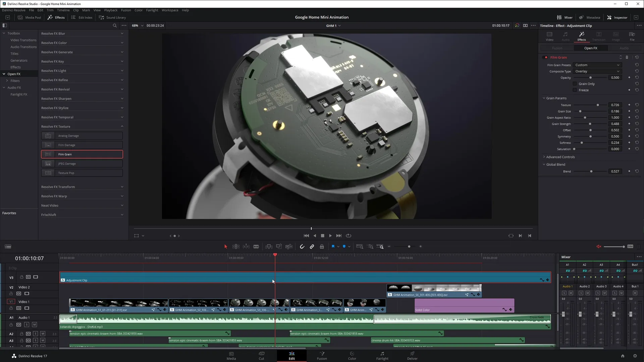
Task: Mute the Bus 1 mixer channel
Action: pos(635,293)
